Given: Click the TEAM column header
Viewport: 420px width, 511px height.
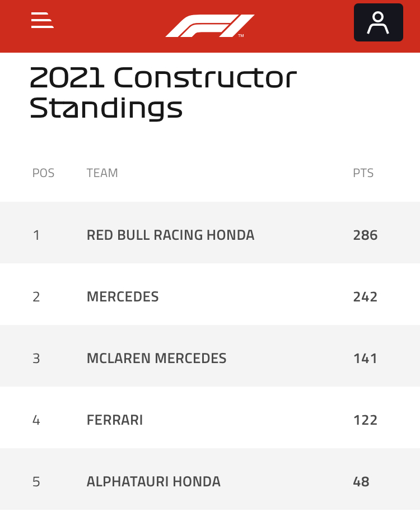Looking at the screenshot, I should click(102, 173).
